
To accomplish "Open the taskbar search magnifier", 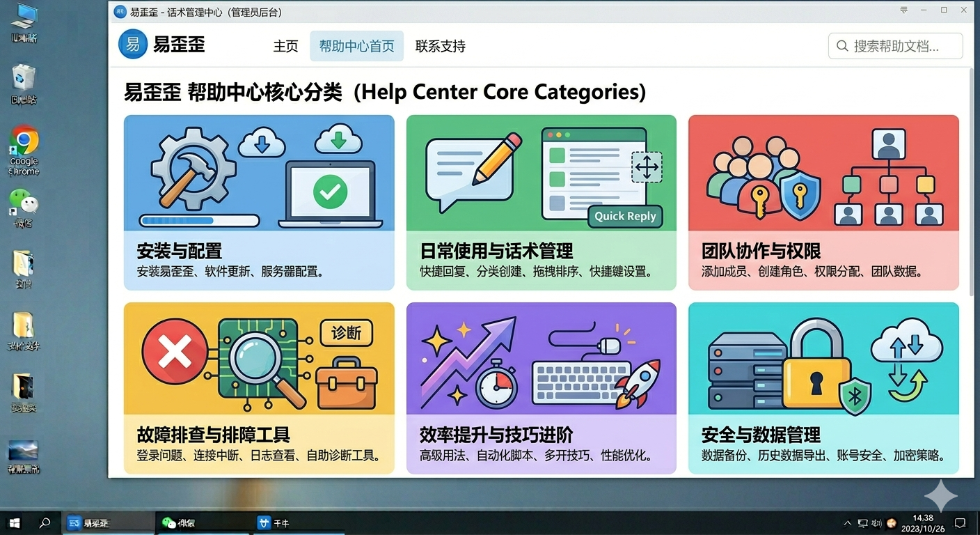I will pyautogui.click(x=44, y=522).
